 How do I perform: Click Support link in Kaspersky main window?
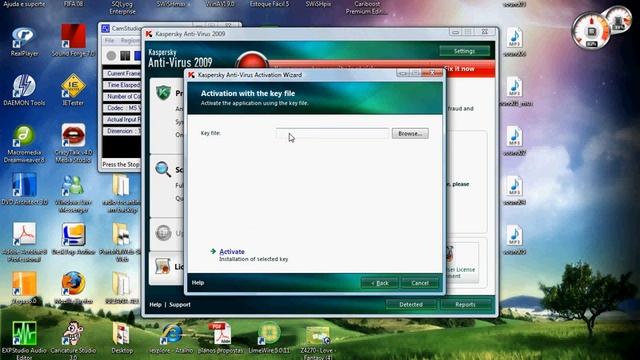click(x=180, y=304)
